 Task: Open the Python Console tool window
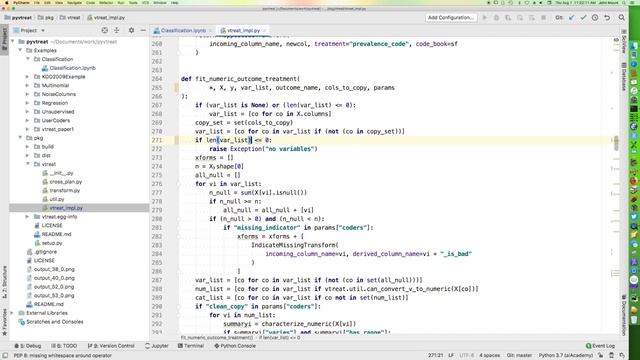(235, 346)
